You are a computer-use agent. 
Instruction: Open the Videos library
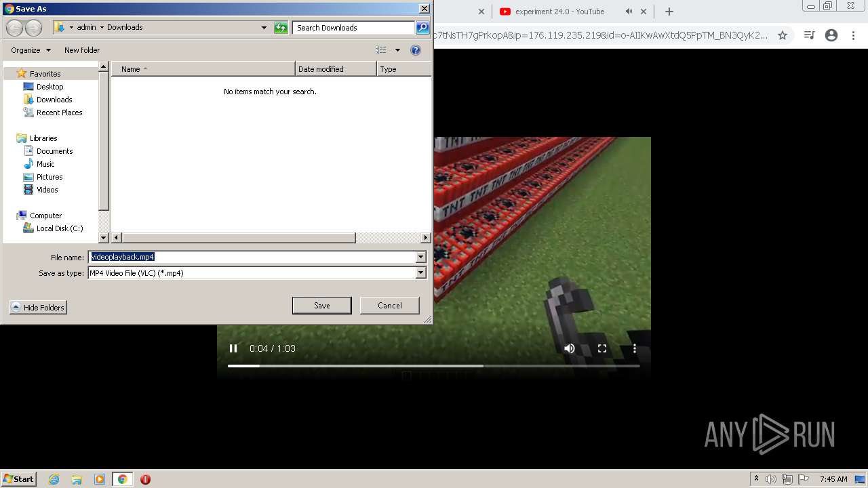[47, 190]
